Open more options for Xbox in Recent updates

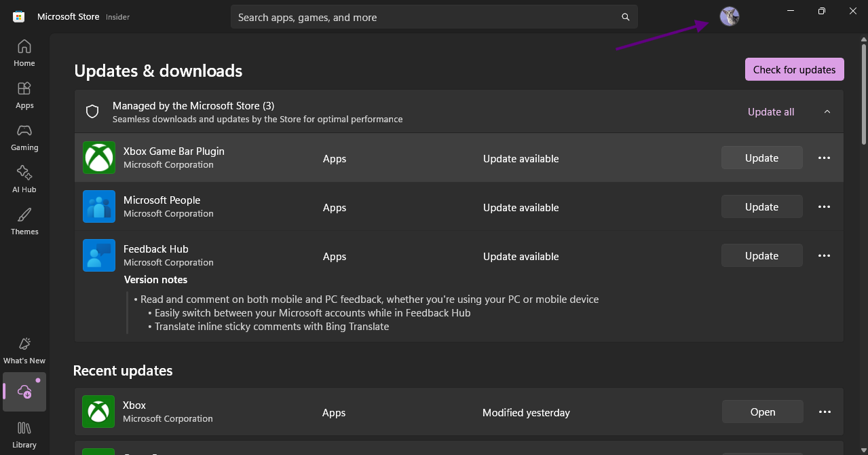825,412
